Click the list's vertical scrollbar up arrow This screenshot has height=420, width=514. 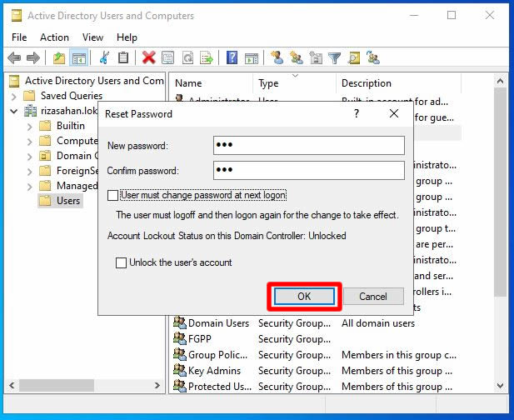point(500,81)
